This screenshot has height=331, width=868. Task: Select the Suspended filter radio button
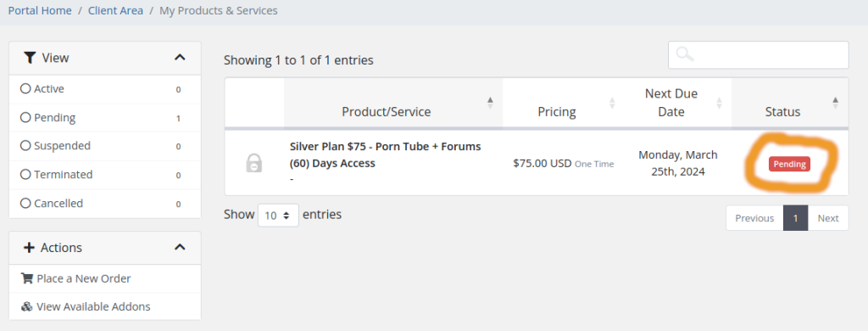click(x=25, y=146)
